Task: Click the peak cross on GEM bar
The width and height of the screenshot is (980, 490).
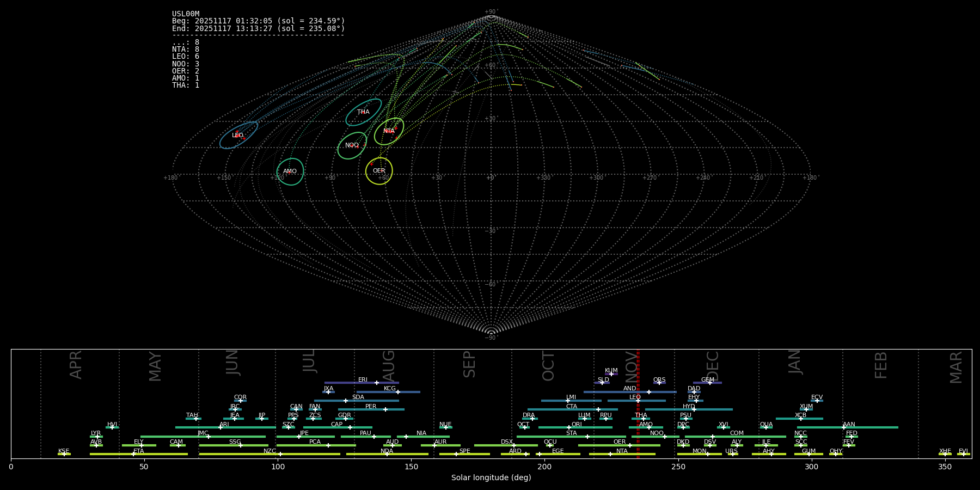Action: [710, 383]
